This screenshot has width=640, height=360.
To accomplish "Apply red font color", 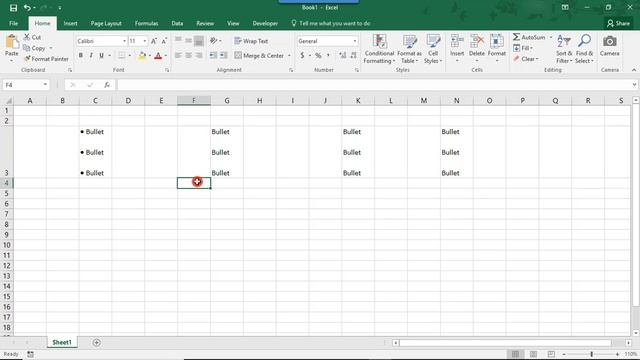I will (158, 56).
